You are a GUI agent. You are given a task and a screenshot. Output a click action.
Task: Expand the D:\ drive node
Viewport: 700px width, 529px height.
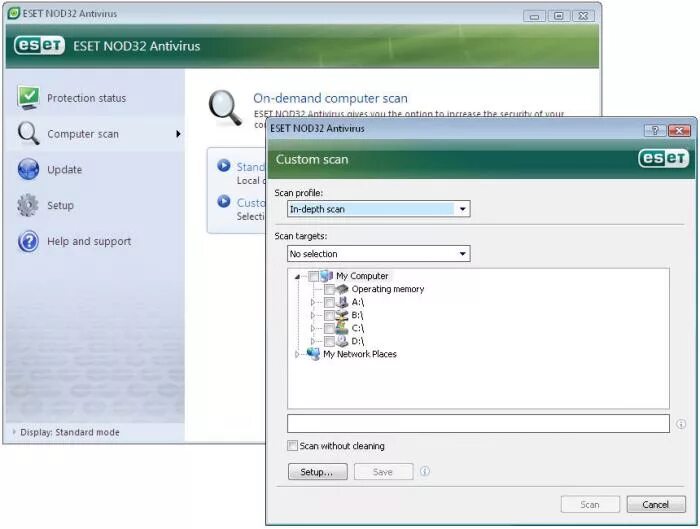click(313, 341)
